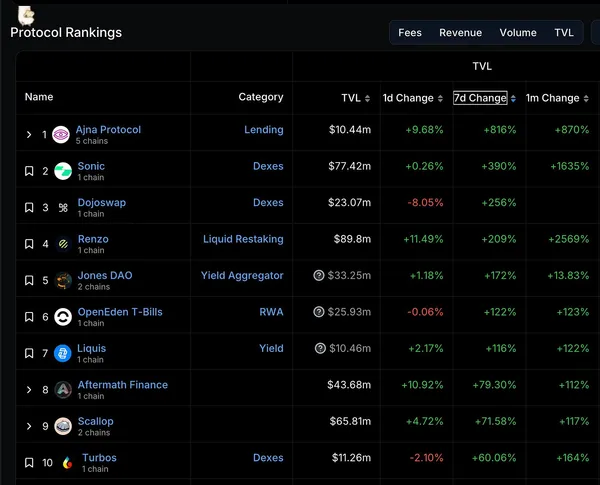Viewport: 600px width, 485px height.
Task: Click the -8.05% 1d change value
Action: tap(425, 202)
